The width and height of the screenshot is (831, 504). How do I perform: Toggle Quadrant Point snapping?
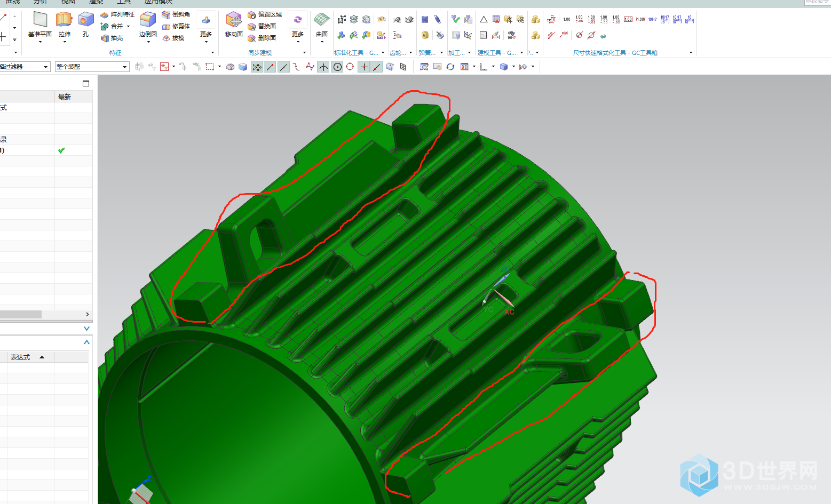pyautogui.click(x=350, y=67)
